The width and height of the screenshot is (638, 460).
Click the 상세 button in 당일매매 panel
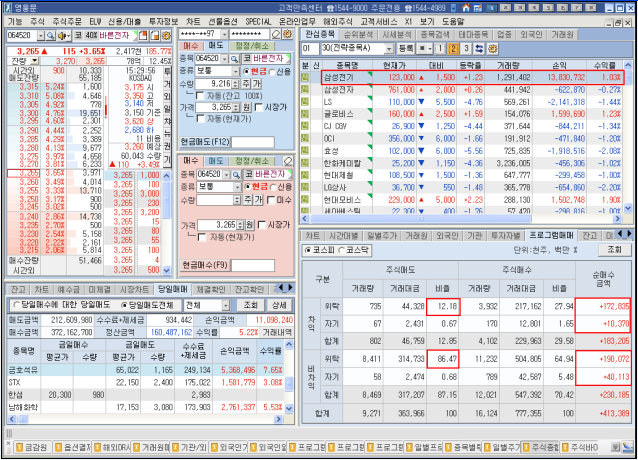coord(279,305)
